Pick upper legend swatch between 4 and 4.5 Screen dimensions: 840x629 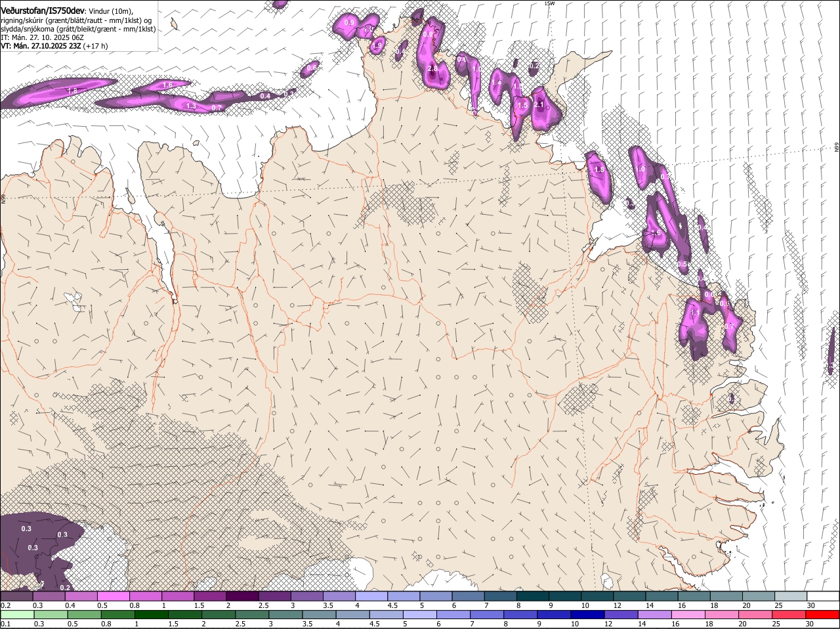pos(371,596)
